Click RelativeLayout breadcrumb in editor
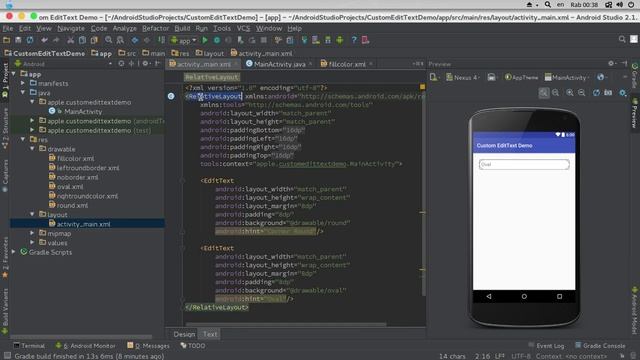This screenshot has width=640, height=360. click(212, 77)
